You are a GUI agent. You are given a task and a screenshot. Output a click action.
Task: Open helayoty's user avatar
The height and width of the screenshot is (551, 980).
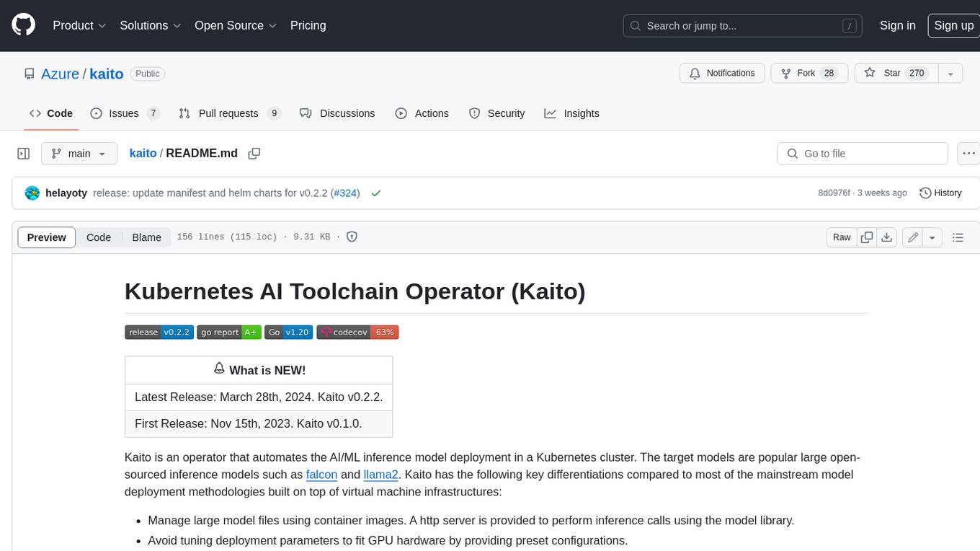(32, 193)
